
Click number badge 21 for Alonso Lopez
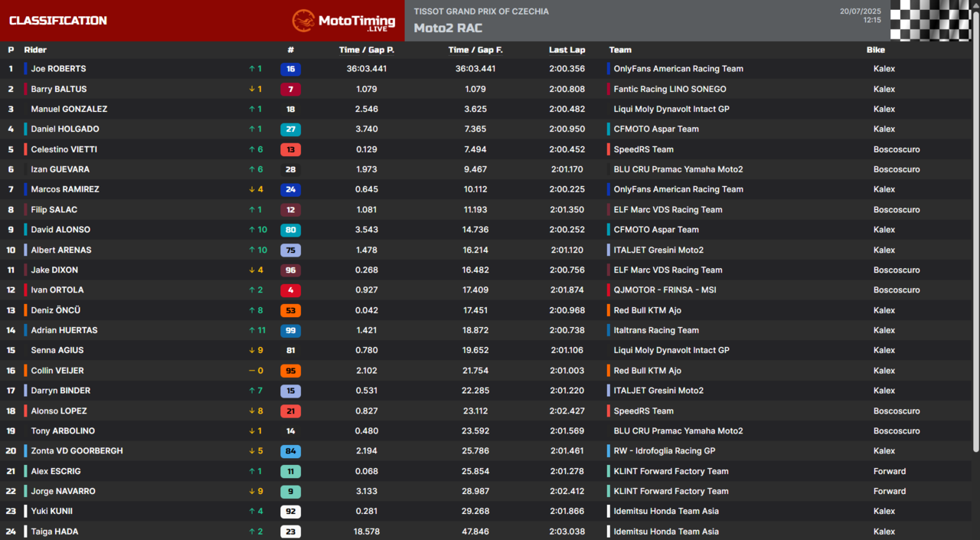pos(290,411)
